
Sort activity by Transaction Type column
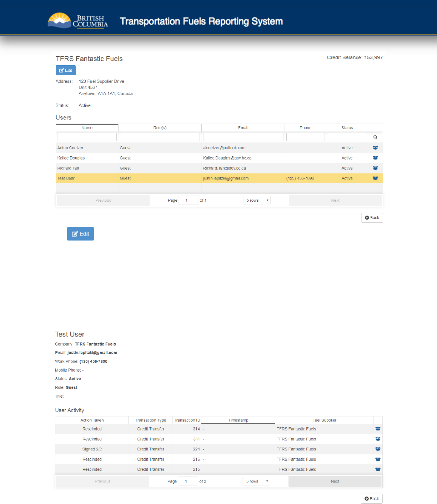(151, 420)
